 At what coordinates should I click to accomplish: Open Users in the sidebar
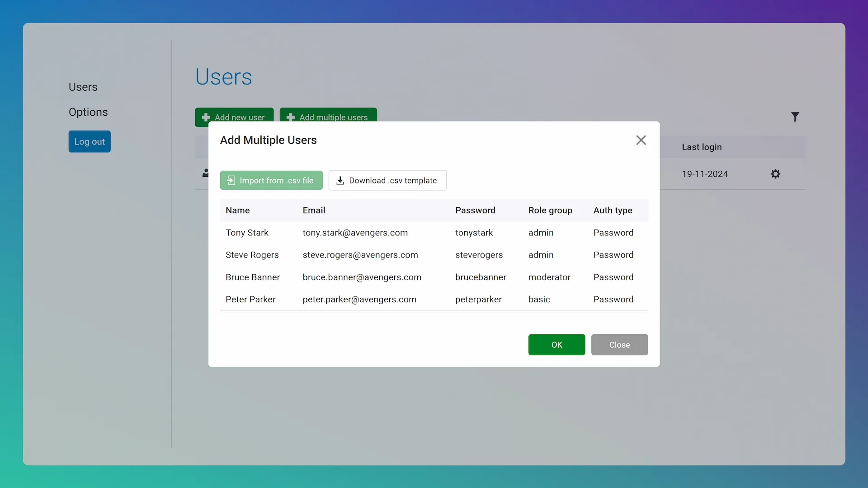[83, 87]
